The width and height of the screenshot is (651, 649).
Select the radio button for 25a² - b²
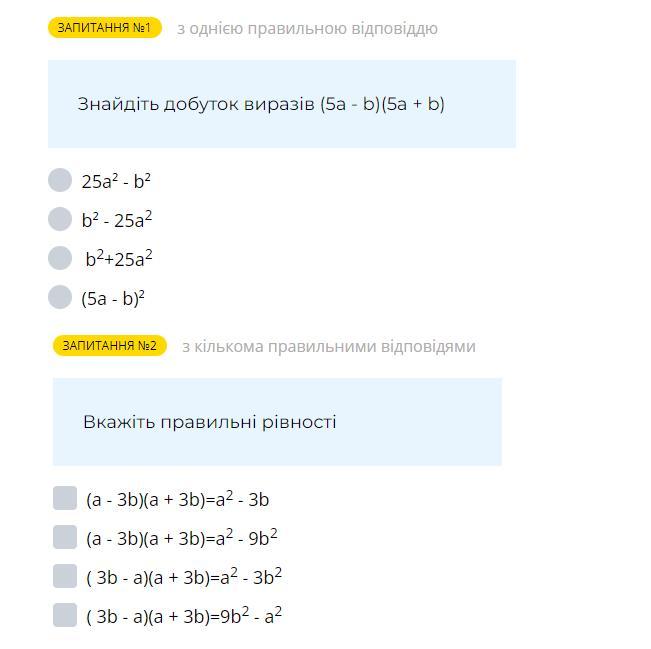pos(60,180)
